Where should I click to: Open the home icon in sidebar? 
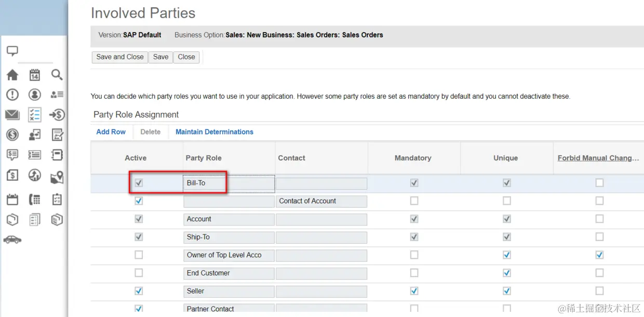[x=12, y=75]
